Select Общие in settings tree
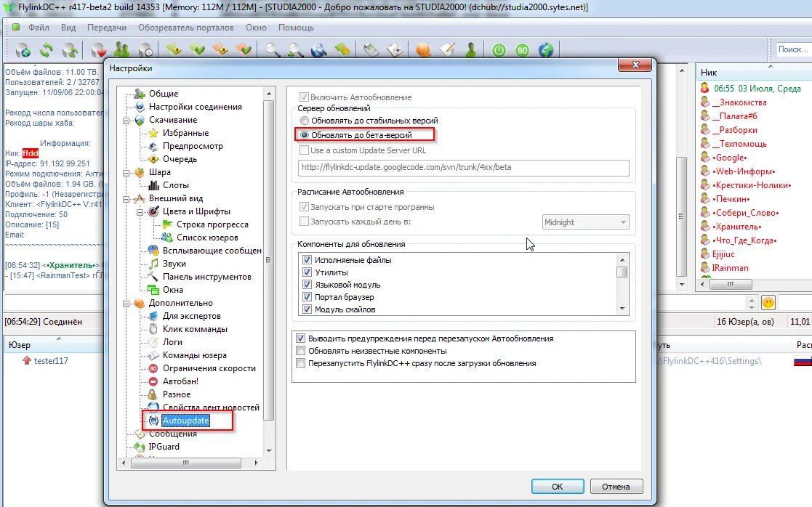The height and width of the screenshot is (507, 812). click(x=163, y=94)
